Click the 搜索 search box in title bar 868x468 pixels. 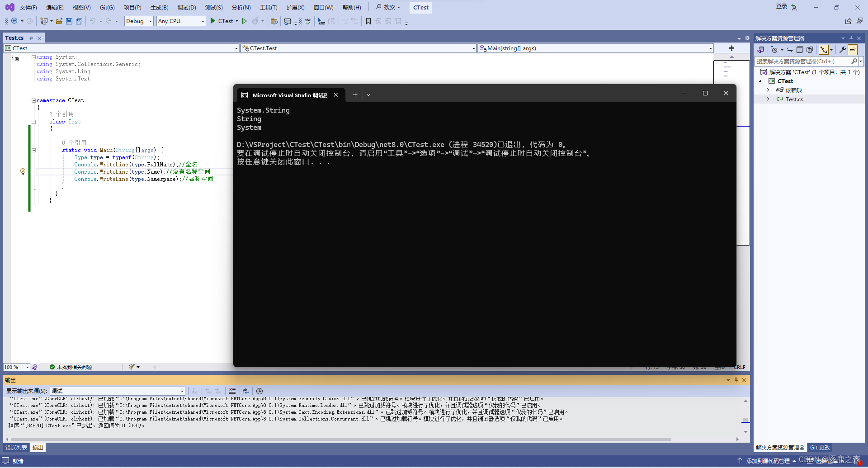tap(388, 7)
